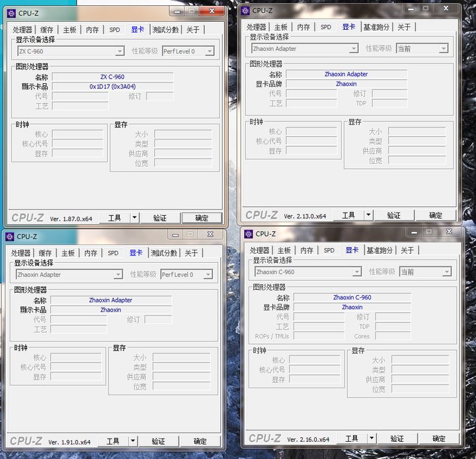Click CPU-Z app icon in version 2.16 window title
The image size is (476, 459).
pyautogui.click(x=249, y=234)
